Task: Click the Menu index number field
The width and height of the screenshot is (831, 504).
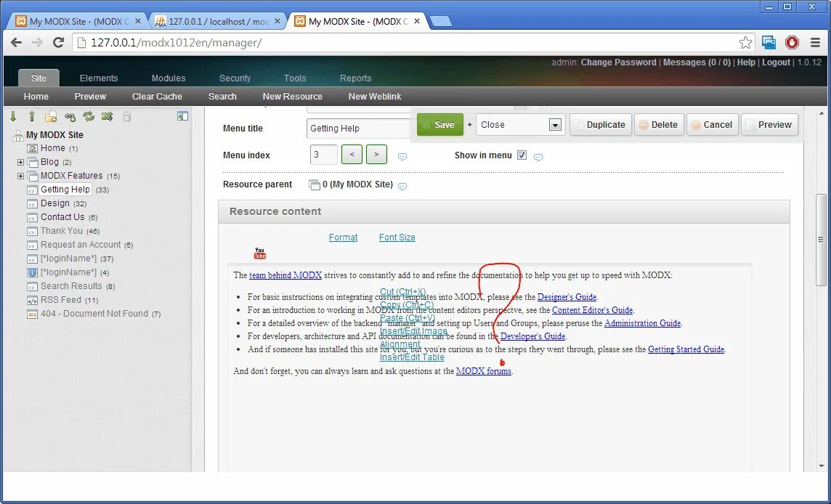Action: (x=323, y=155)
